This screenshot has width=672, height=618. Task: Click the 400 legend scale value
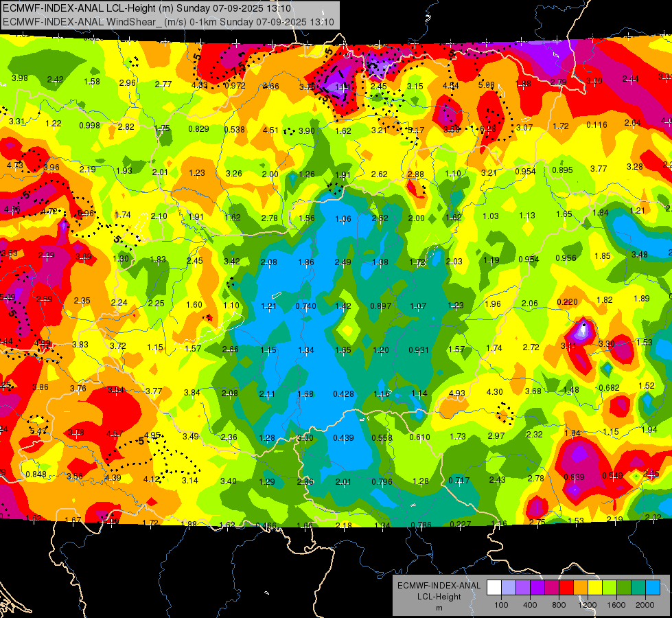pyautogui.click(x=530, y=605)
